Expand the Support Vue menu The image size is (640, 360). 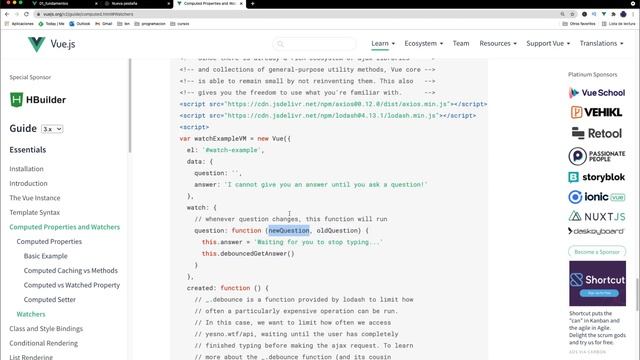548,43
